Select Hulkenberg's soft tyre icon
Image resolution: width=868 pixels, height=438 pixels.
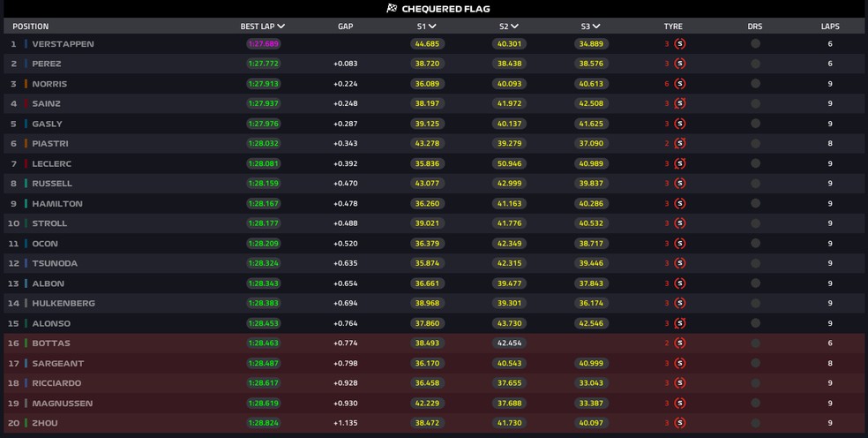pyautogui.click(x=680, y=303)
